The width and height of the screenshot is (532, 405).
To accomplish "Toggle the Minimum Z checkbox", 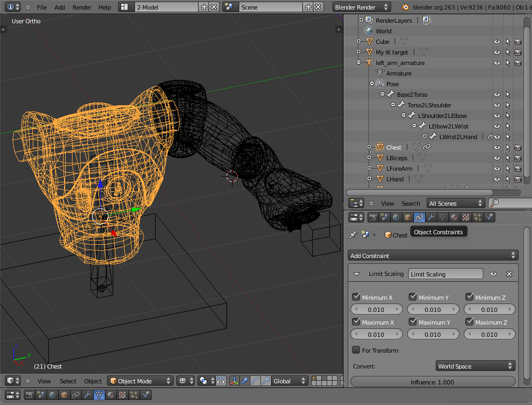I will coord(469,297).
